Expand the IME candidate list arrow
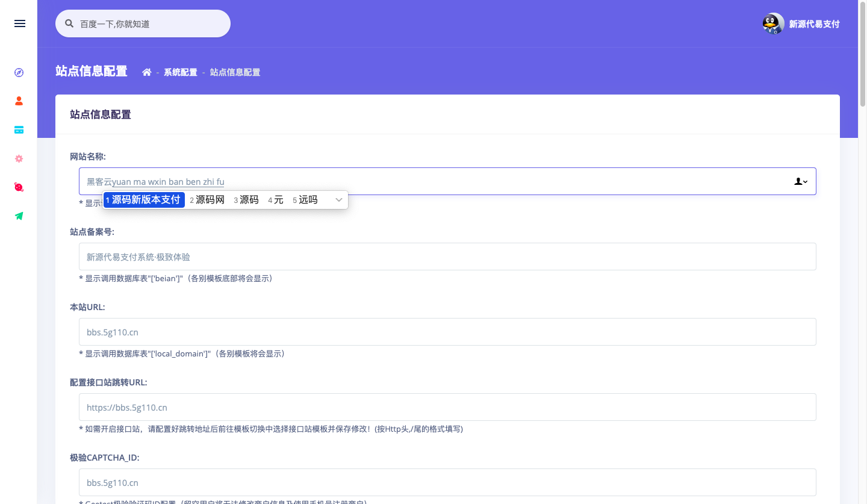 pyautogui.click(x=339, y=200)
